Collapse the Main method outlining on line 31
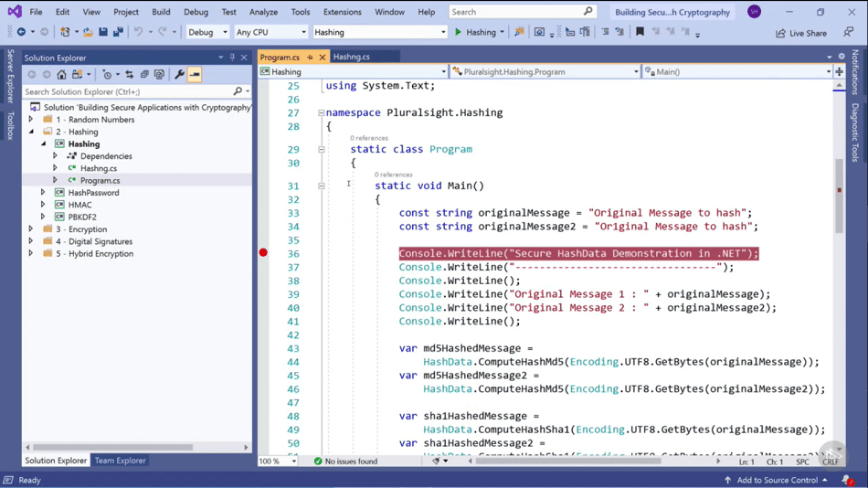Image resolution: width=868 pixels, height=488 pixels. click(x=321, y=186)
